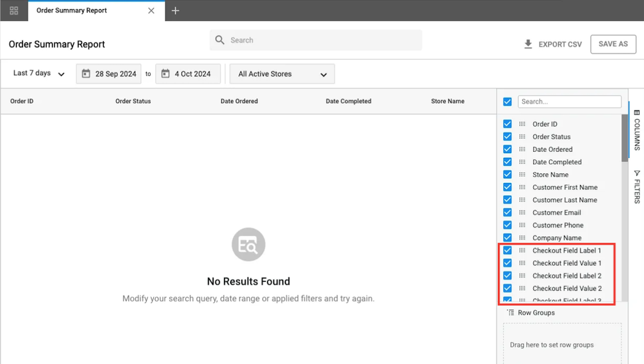644x364 pixels.
Task: Click the column Search input field
Action: point(569,102)
